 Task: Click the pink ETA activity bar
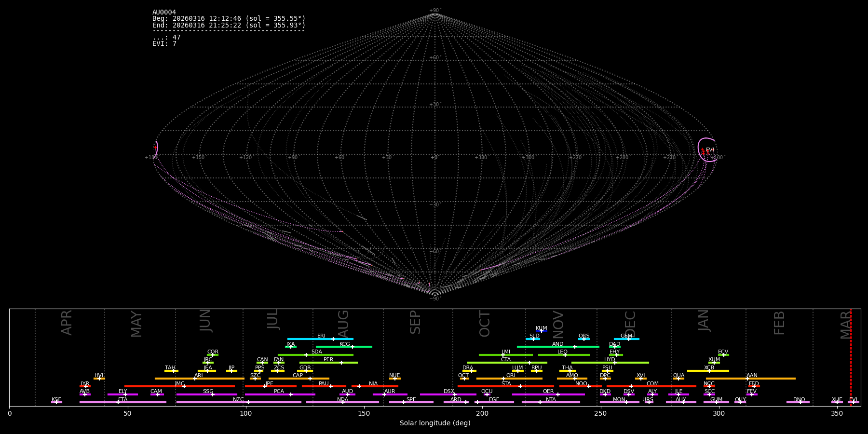point(123,402)
